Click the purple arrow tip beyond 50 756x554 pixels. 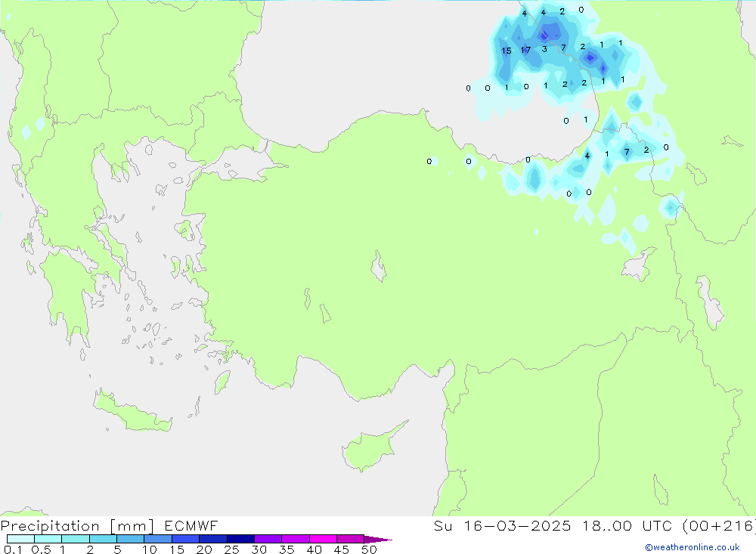(x=377, y=540)
